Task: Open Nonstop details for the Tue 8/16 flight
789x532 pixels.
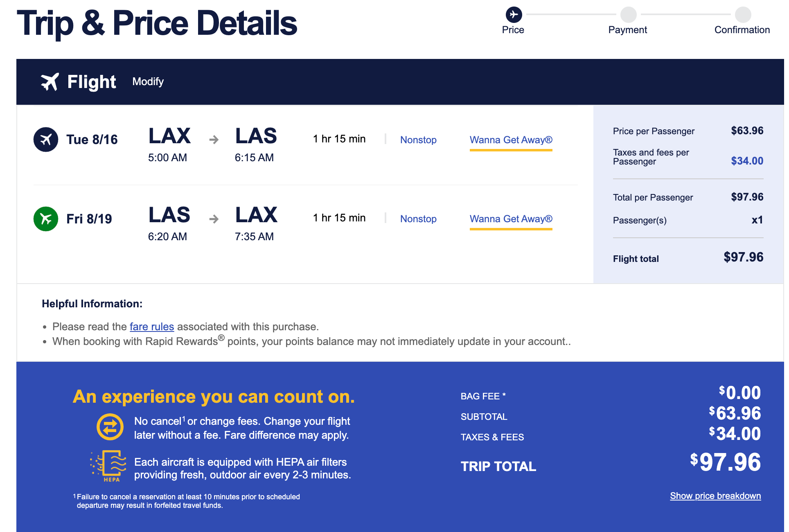Action: tap(418, 140)
